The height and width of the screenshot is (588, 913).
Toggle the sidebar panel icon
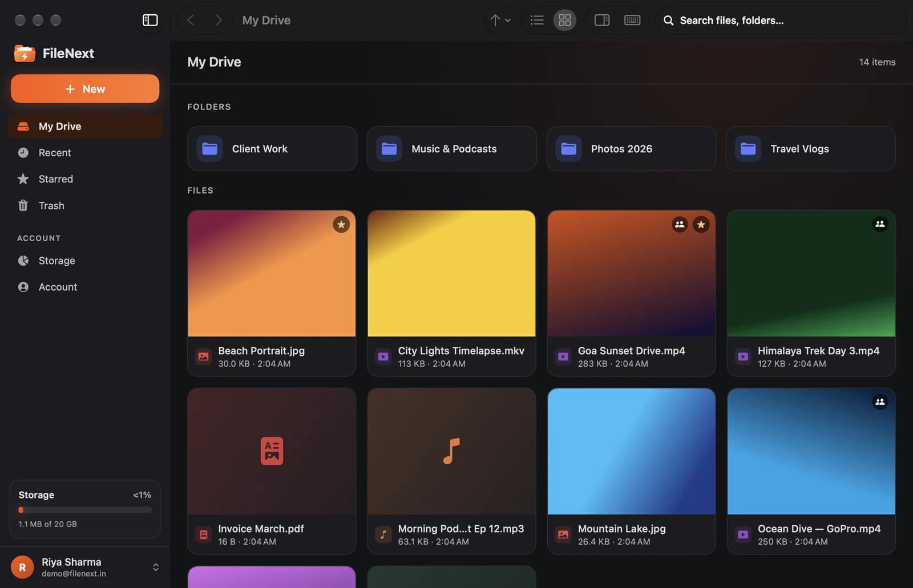point(150,20)
